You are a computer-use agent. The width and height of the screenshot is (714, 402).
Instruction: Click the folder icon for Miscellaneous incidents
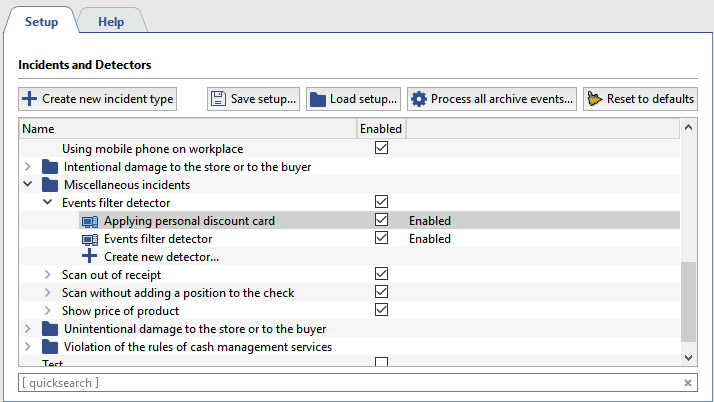tap(50, 185)
